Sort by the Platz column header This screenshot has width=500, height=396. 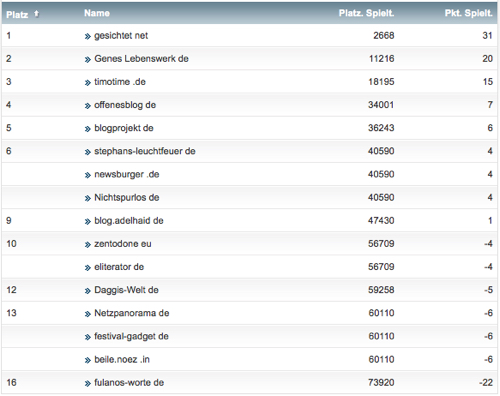[x=17, y=14]
